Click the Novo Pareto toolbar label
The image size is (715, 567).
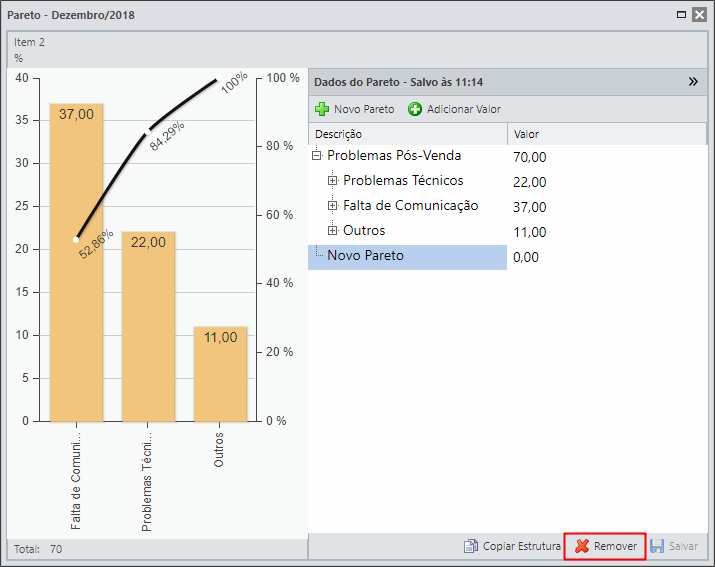tap(364, 109)
